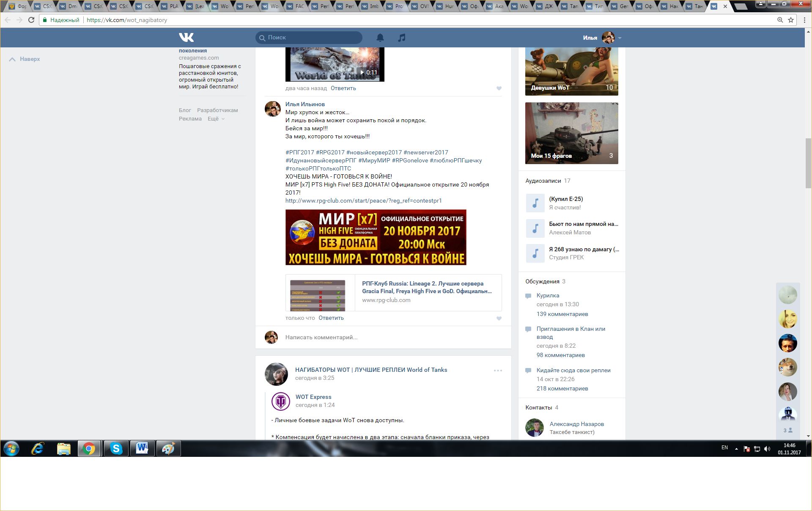This screenshot has height=511, width=812.
Task: Open Paint from the taskbar
Action: [x=168, y=448]
